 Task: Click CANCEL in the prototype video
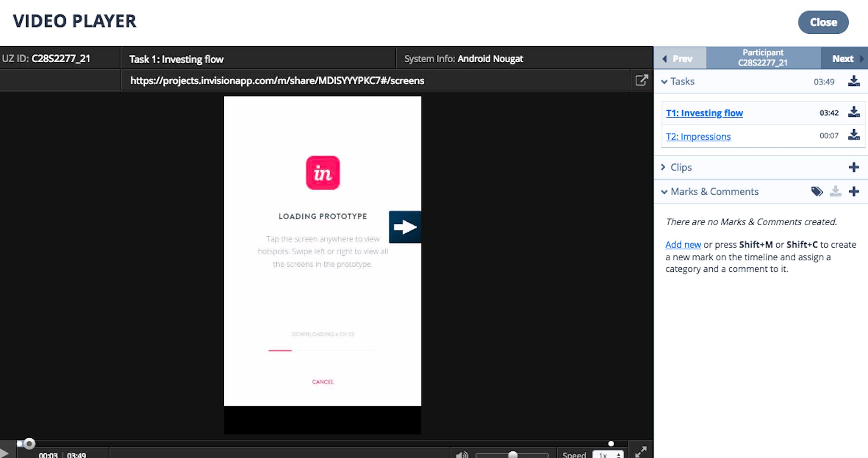[x=323, y=382]
